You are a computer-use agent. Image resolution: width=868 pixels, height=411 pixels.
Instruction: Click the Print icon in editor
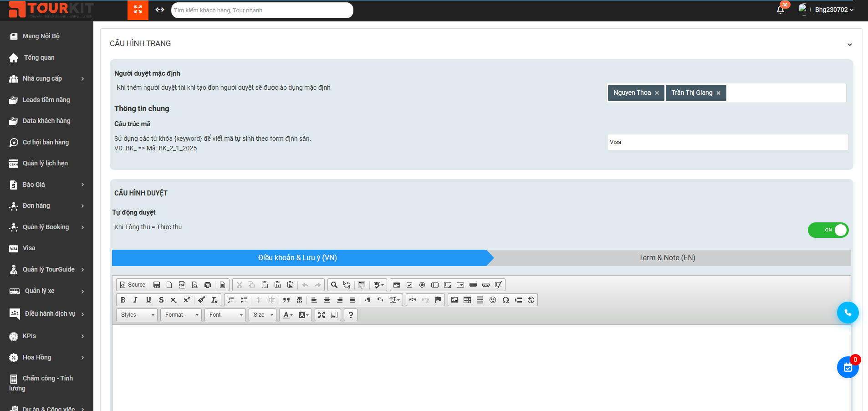point(208,285)
